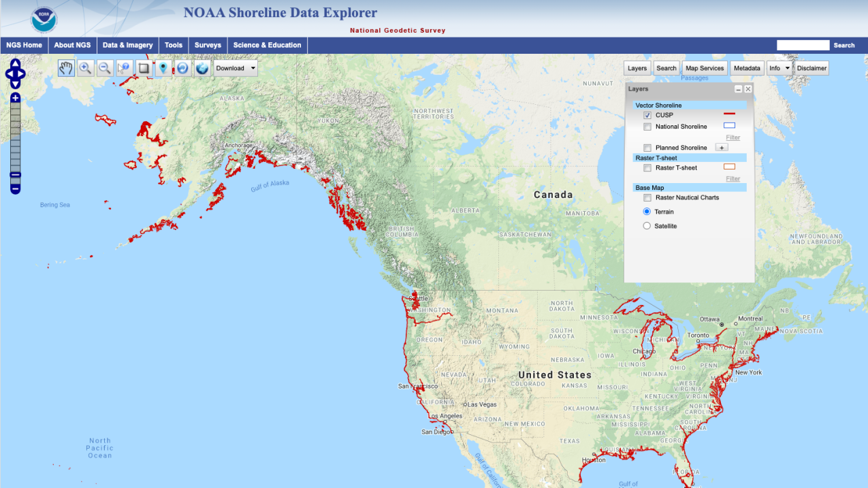Click inside the top-right search field
Viewport: 868px width, 488px height.
coord(803,45)
